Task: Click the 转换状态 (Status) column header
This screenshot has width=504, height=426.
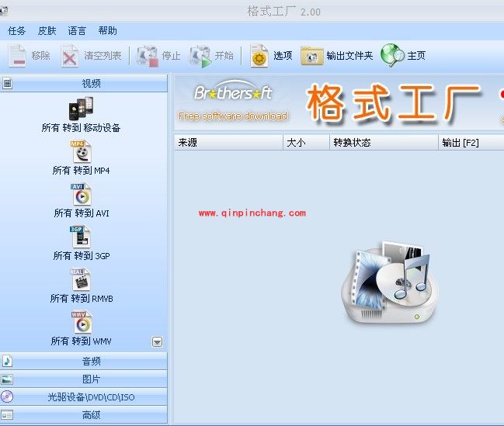Action: [384, 142]
